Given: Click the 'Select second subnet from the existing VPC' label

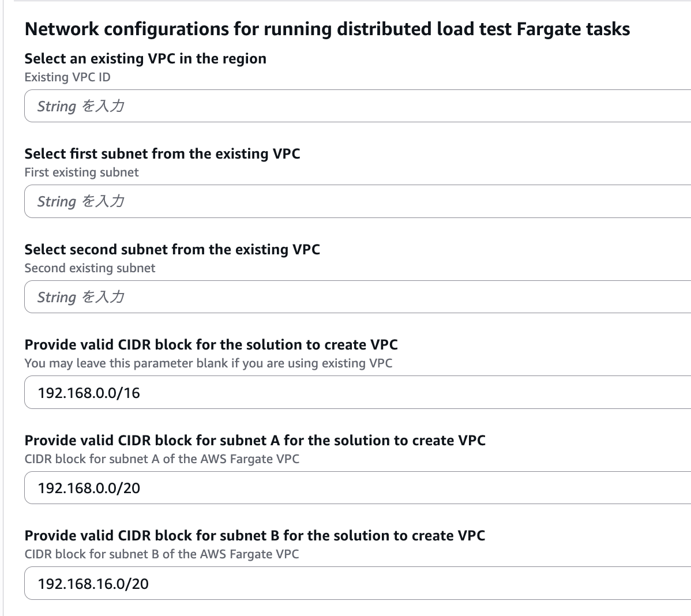Looking at the screenshot, I should tap(172, 250).
